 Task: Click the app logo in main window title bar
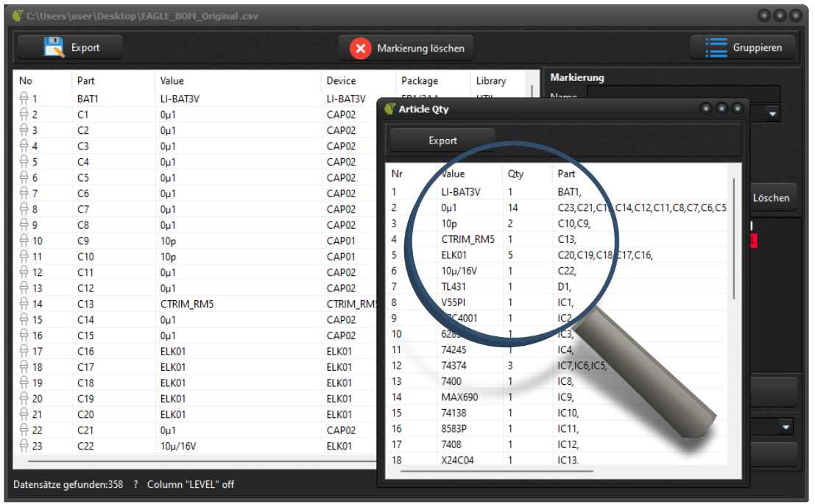pyautogui.click(x=17, y=15)
